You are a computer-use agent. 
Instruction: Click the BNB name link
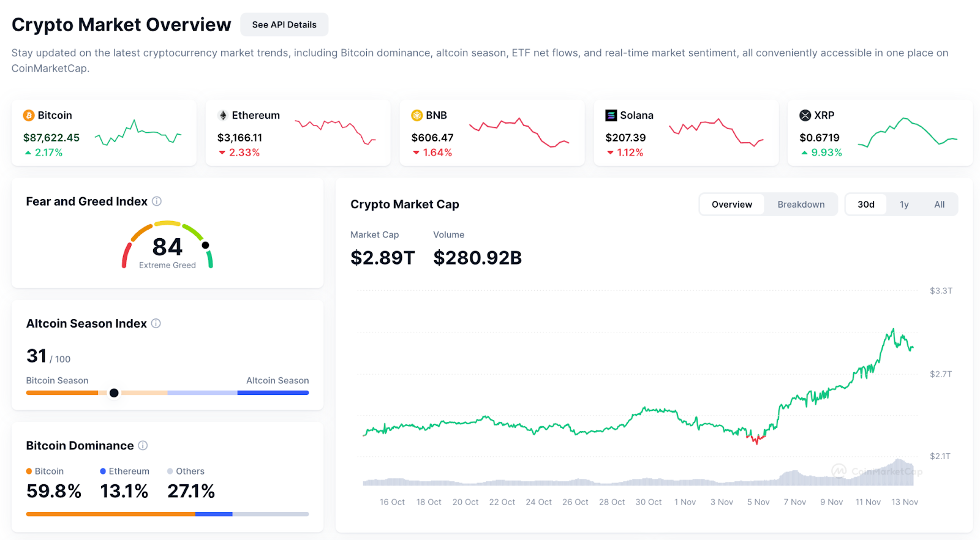[x=437, y=115]
